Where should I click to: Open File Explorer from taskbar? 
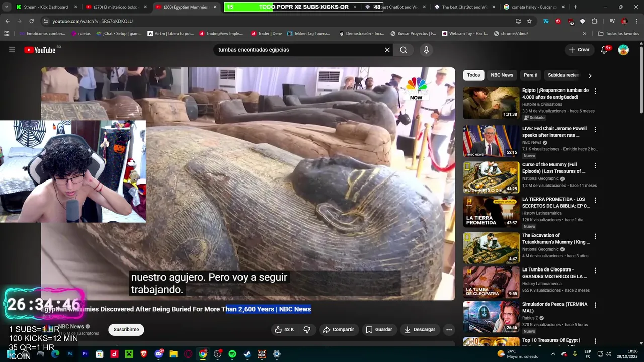point(174,354)
